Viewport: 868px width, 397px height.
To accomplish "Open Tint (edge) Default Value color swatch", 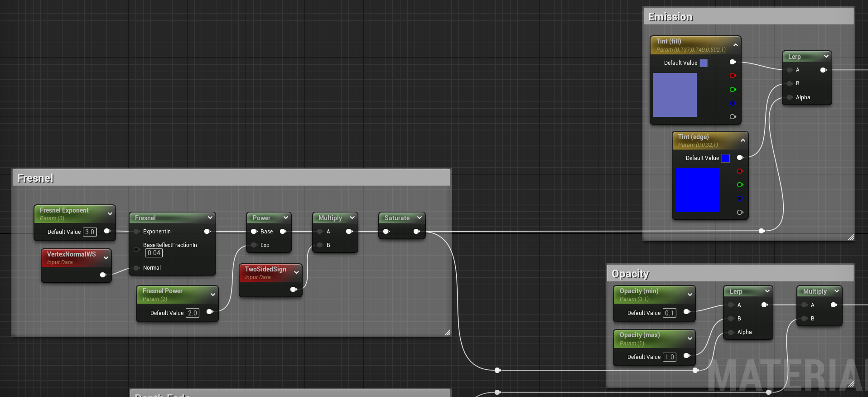I will click(x=725, y=158).
